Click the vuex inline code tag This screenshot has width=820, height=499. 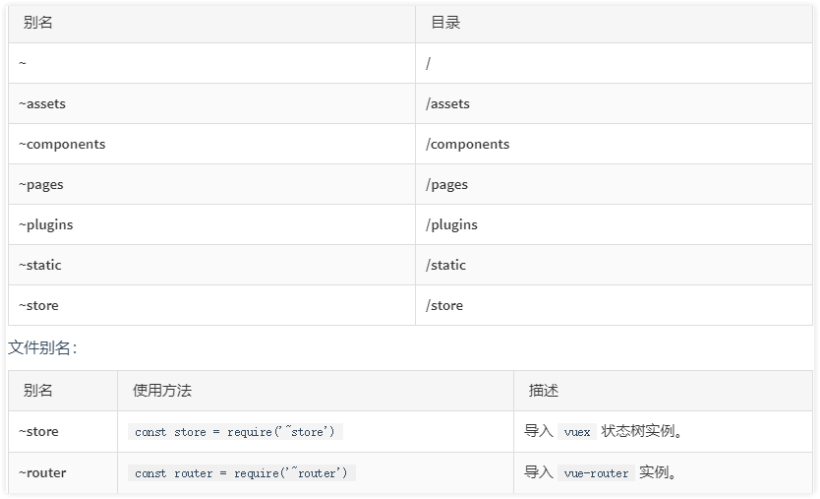coord(577,432)
